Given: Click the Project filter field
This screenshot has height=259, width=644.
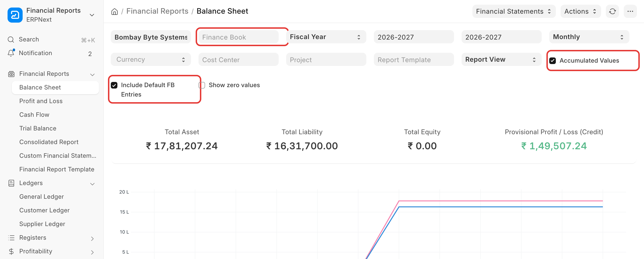Looking at the screenshot, I should [x=326, y=59].
